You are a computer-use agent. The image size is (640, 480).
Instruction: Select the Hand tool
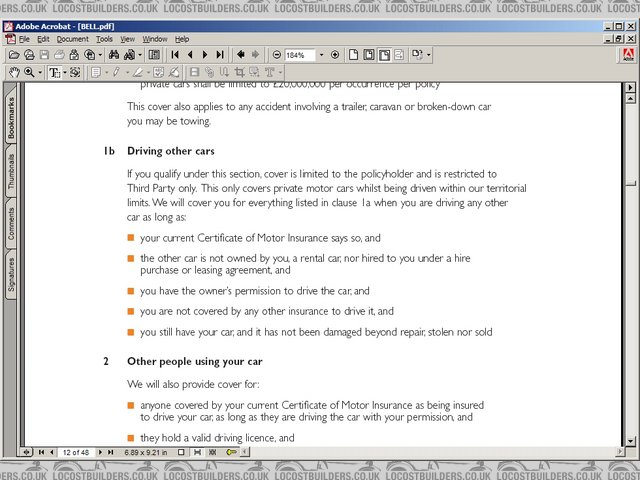[14, 72]
